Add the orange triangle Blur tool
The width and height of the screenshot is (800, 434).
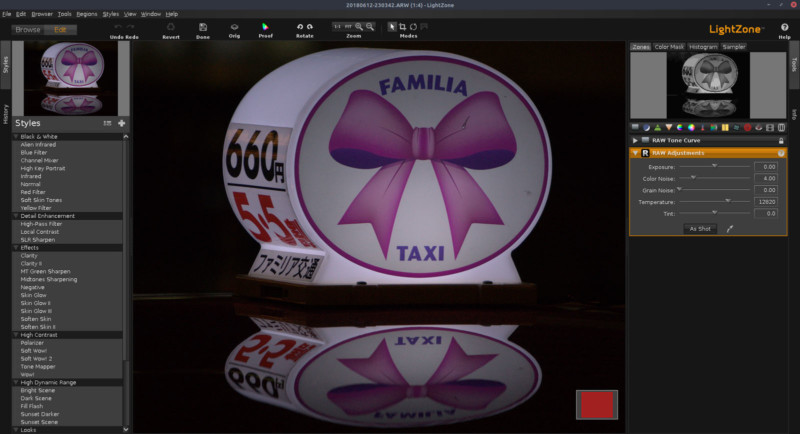(x=669, y=127)
